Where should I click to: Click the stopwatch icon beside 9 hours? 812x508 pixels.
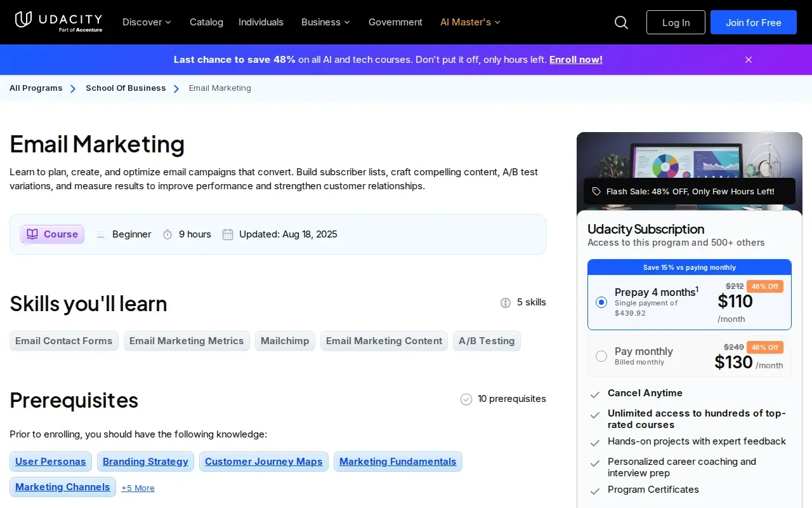click(x=167, y=234)
